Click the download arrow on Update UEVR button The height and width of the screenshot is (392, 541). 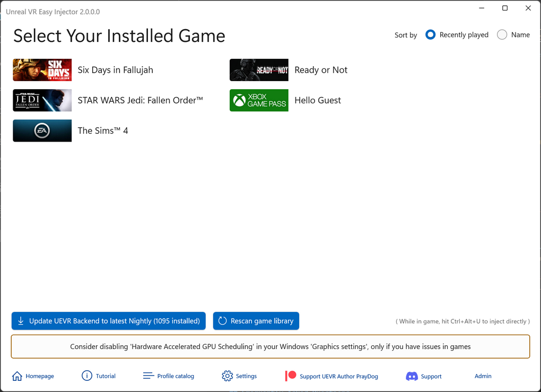[x=21, y=321]
